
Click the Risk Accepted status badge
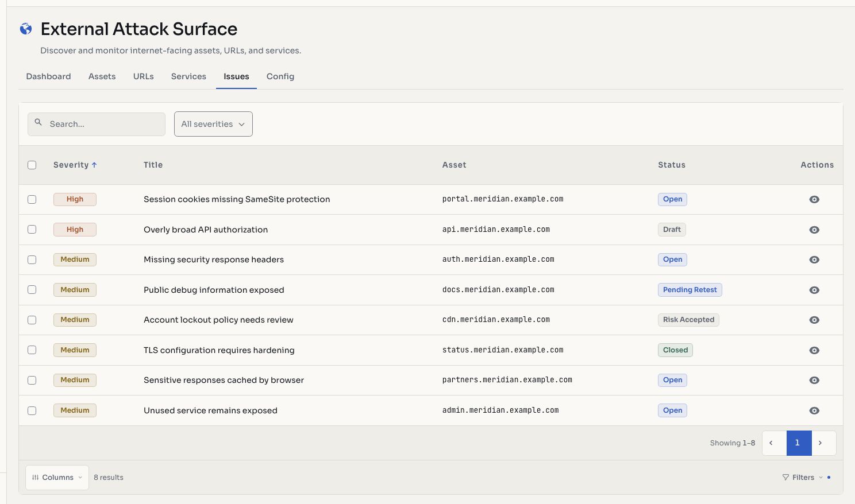pos(688,320)
